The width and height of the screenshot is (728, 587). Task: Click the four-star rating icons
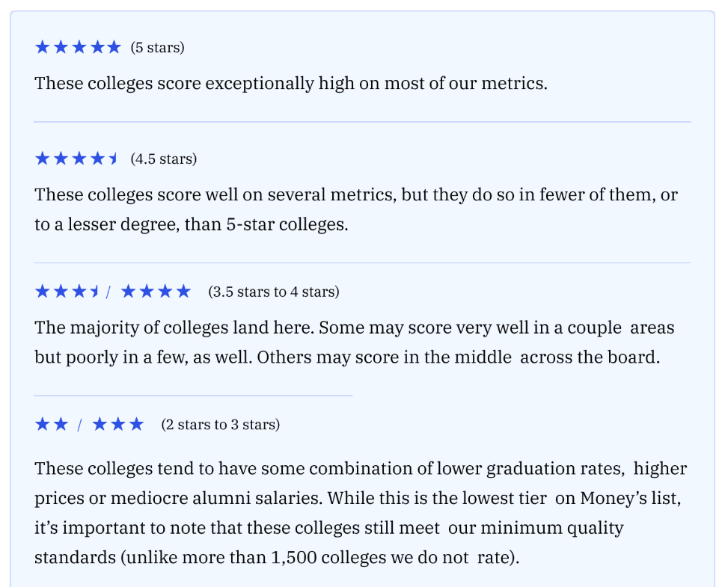[x=156, y=292]
